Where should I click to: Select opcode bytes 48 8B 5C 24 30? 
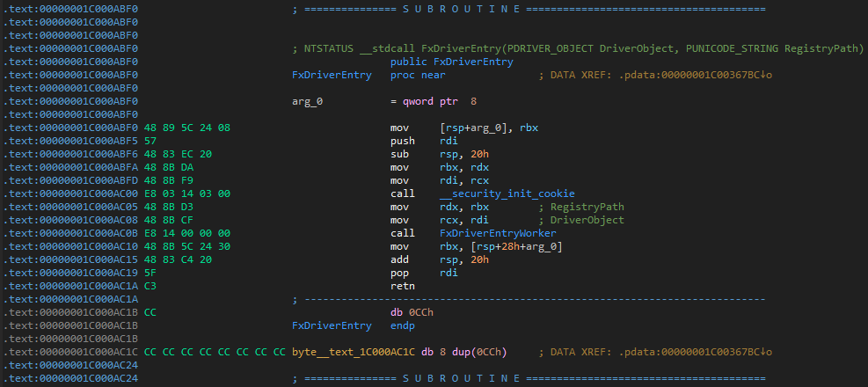click(186, 246)
